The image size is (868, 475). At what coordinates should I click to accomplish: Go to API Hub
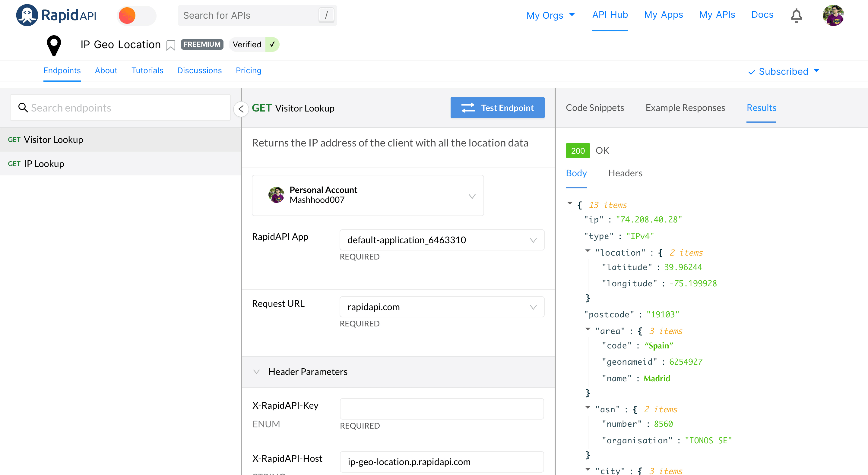click(x=610, y=15)
